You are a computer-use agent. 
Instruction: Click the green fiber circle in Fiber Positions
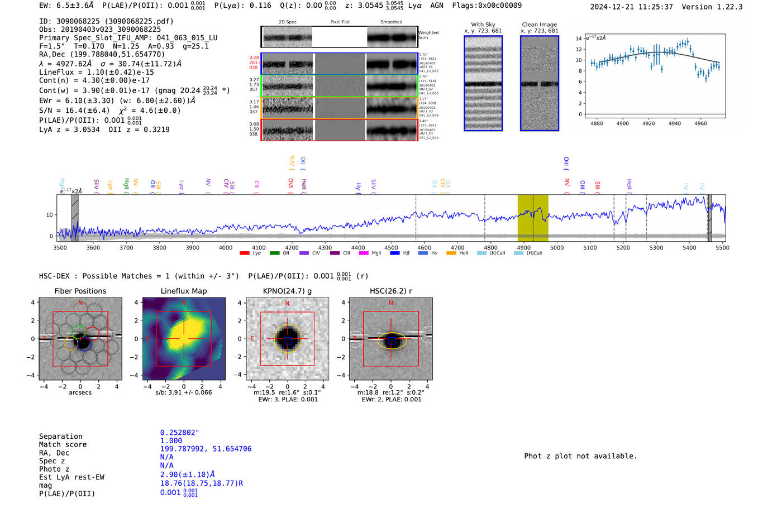[x=79, y=330]
